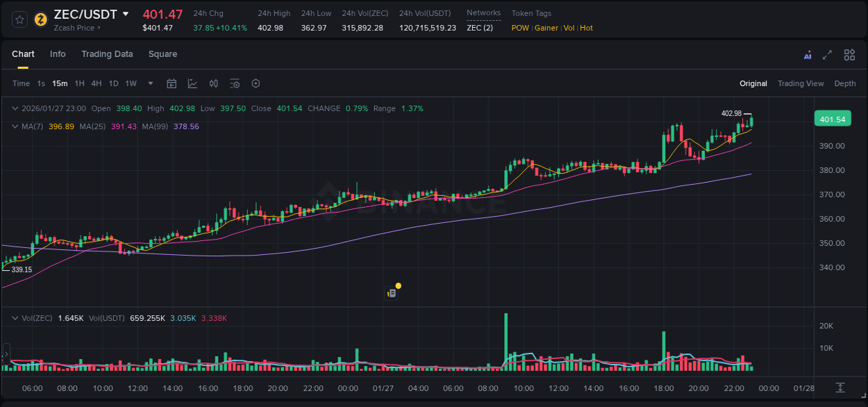Collapse the Vol(ZEC) indicator row chevron

point(15,318)
